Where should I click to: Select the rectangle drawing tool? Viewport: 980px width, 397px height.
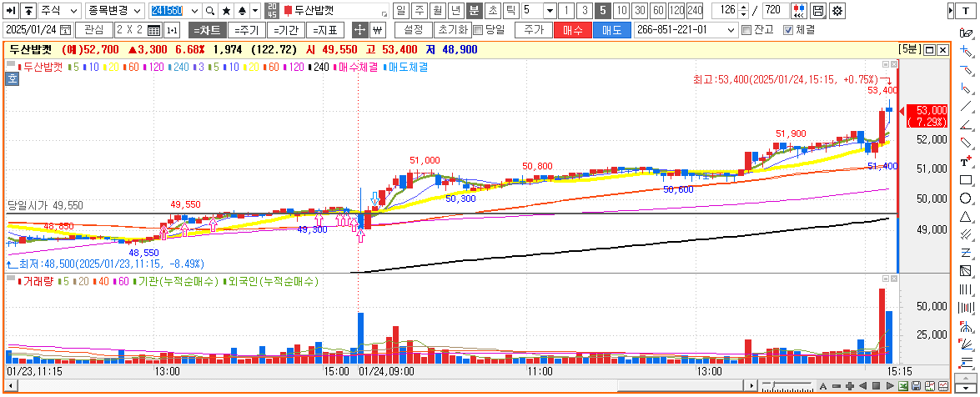(967, 180)
